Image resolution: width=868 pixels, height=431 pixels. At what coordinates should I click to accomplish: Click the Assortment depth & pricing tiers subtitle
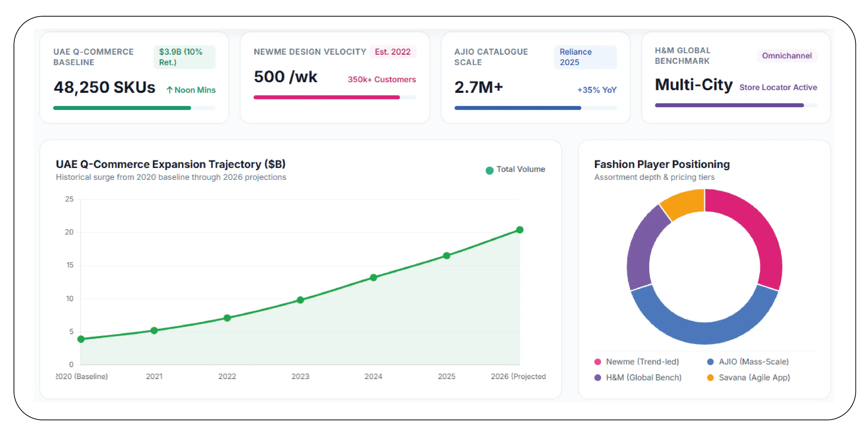tap(654, 177)
